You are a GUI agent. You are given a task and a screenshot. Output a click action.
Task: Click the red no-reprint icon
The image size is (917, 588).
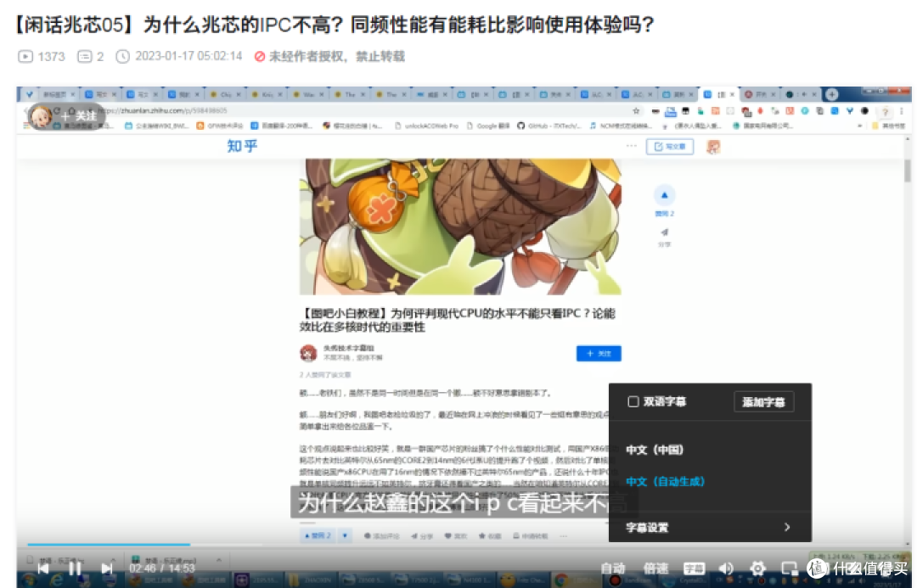(260, 56)
